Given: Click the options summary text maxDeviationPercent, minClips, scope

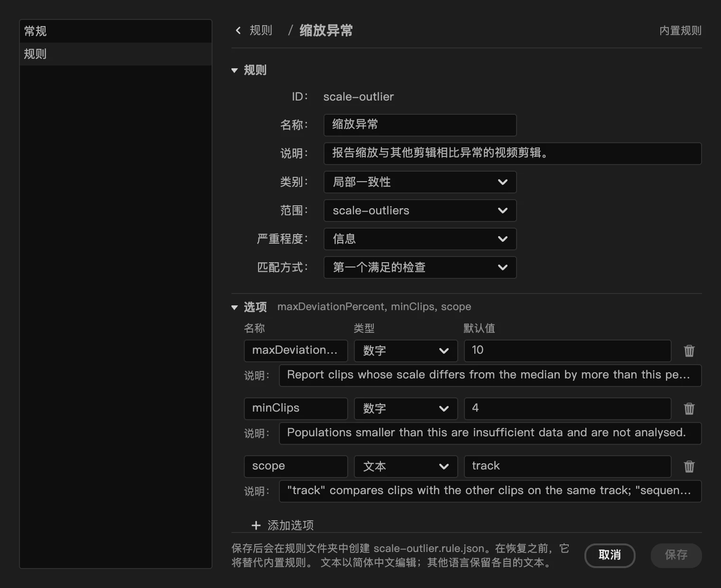Looking at the screenshot, I should click(374, 307).
